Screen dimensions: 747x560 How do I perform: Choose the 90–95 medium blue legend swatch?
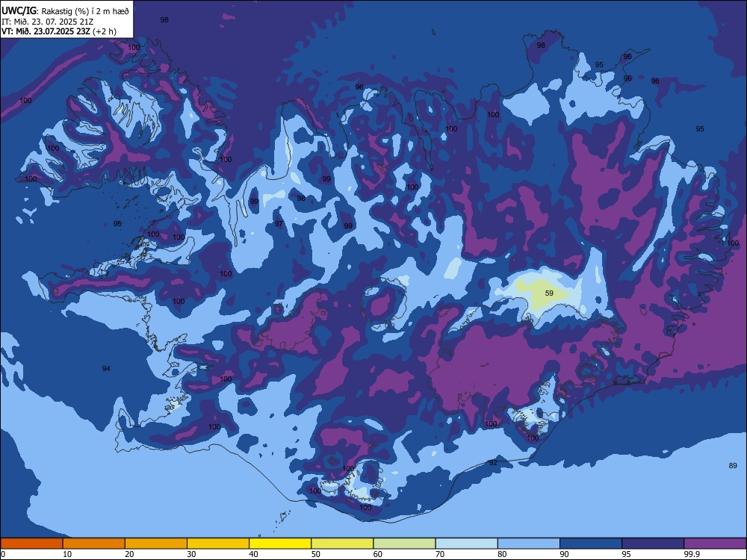pyautogui.click(x=591, y=544)
